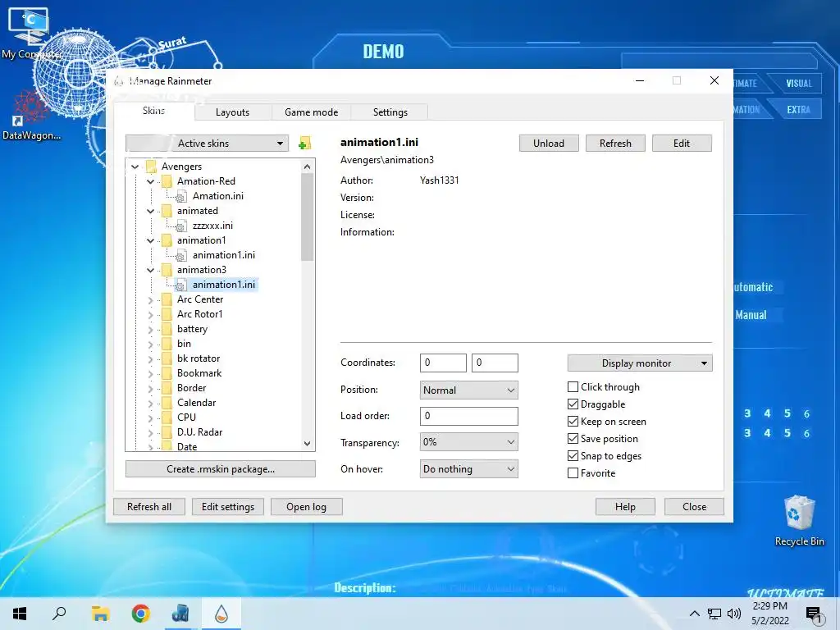Click the Amation-Red folder icon
The width and height of the screenshot is (840, 630).
point(167,181)
